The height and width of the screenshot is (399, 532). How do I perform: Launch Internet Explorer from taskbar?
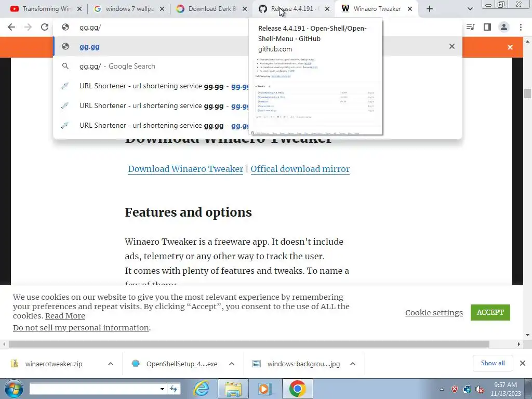(202, 389)
